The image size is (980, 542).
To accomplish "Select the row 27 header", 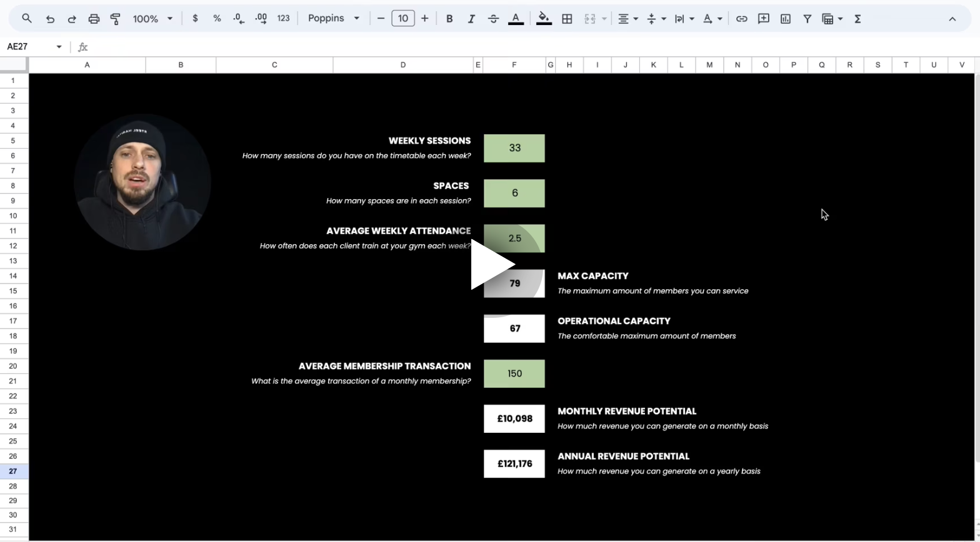I will [13, 471].
